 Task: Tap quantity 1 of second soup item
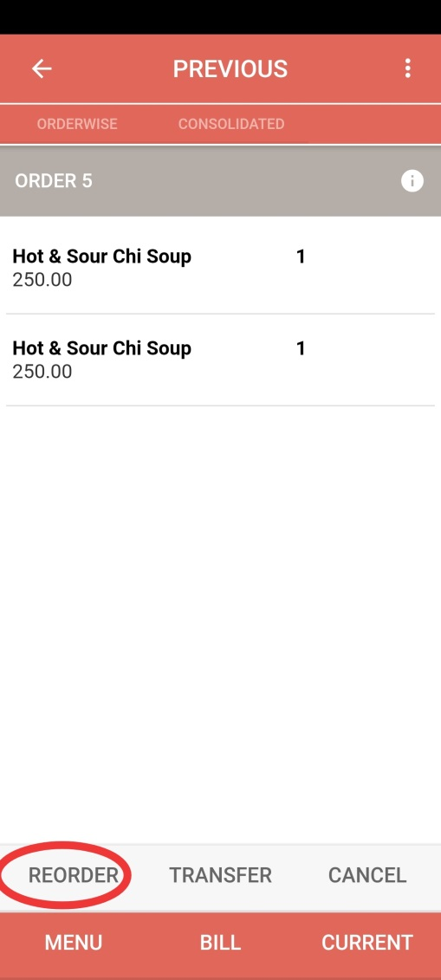click(x=301, y=348)
